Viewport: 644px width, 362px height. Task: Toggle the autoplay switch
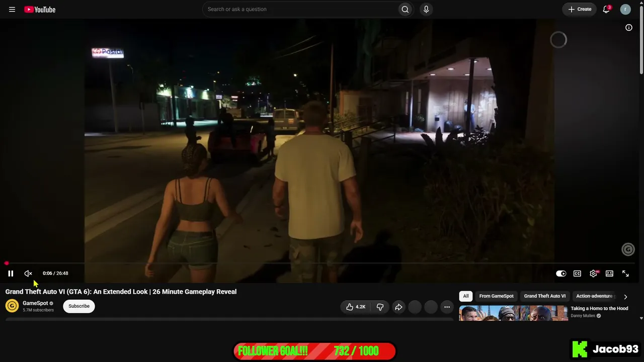(561, 274)
